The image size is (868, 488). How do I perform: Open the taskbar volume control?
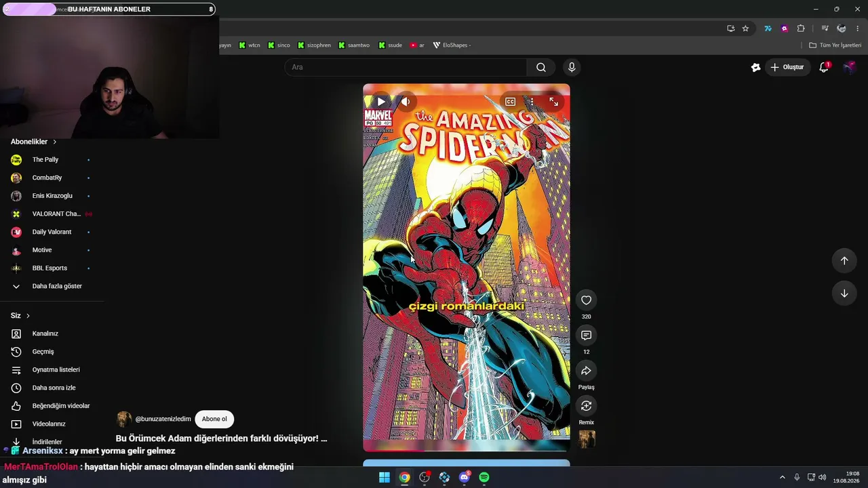click(x=823, y=477)
